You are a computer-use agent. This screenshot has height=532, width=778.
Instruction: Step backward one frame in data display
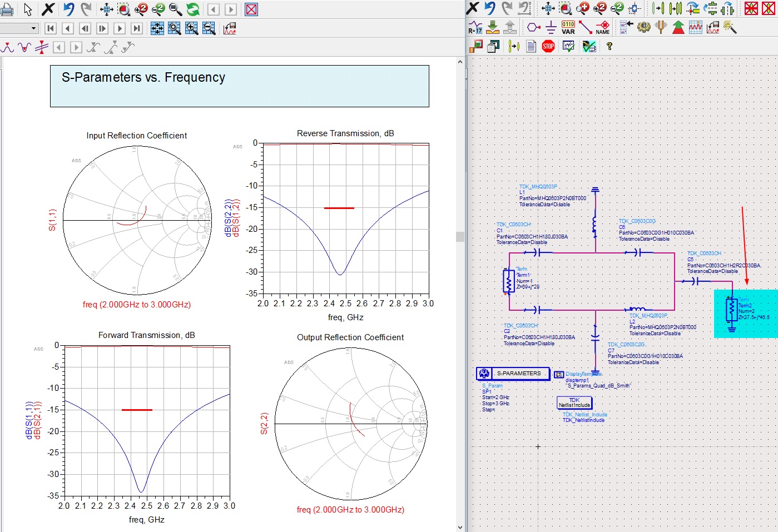85,28
